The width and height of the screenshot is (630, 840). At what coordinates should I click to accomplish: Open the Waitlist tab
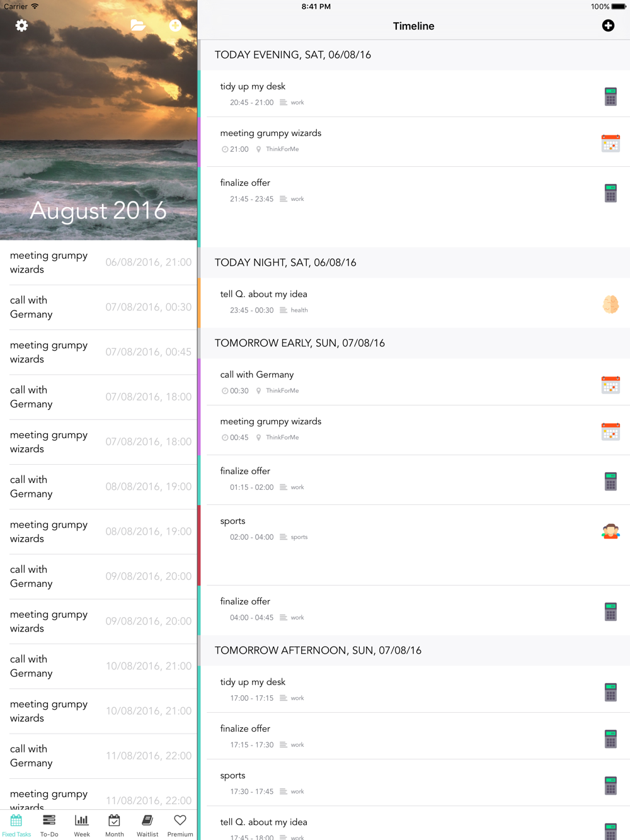(147, 825)
